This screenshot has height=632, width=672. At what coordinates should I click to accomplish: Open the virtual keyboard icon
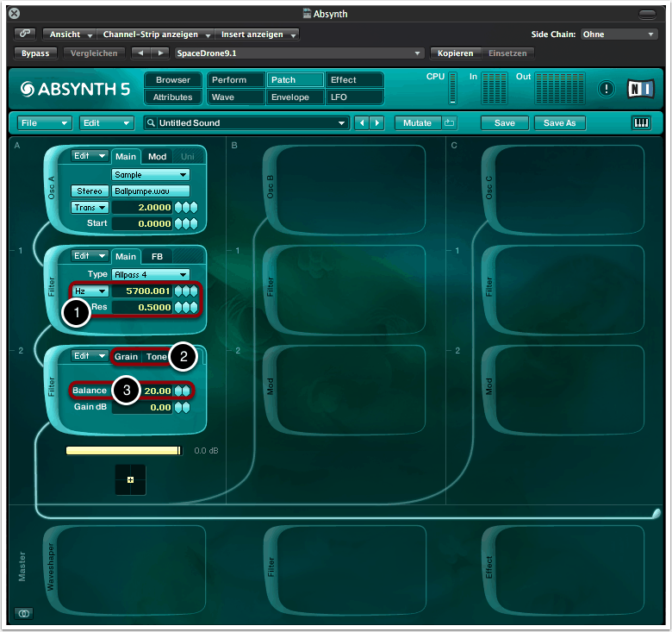pos(642,123)
